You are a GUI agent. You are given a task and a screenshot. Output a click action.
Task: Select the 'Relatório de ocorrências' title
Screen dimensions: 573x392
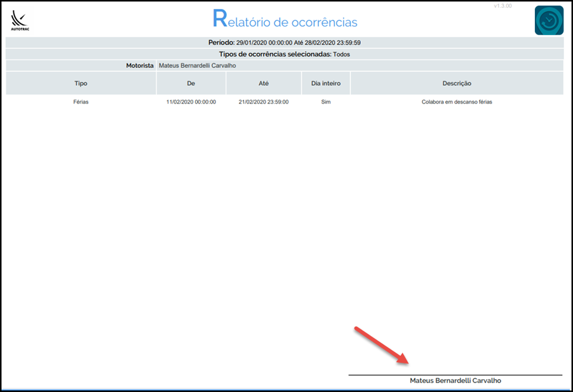click(285, 19)
